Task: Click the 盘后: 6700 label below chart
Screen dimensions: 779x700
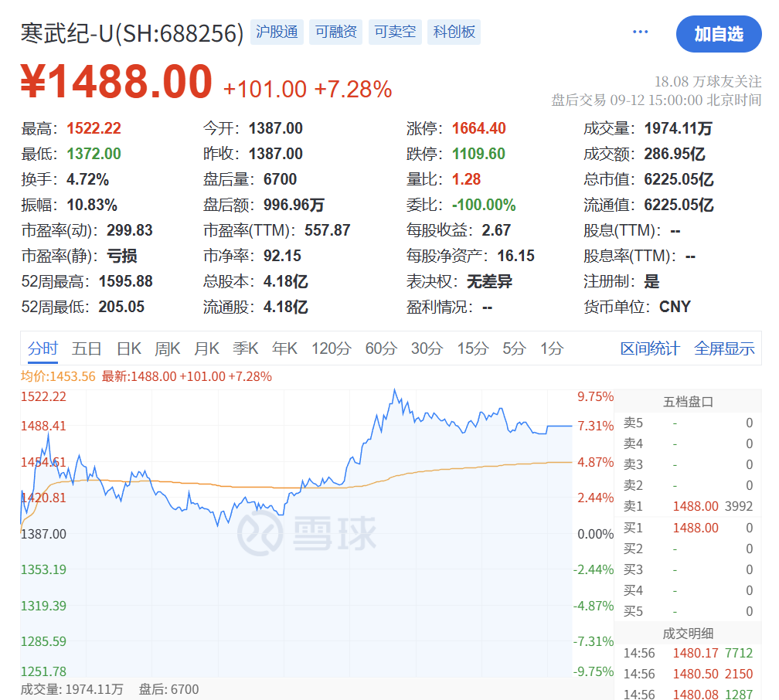Action: [x=168, y=689]
